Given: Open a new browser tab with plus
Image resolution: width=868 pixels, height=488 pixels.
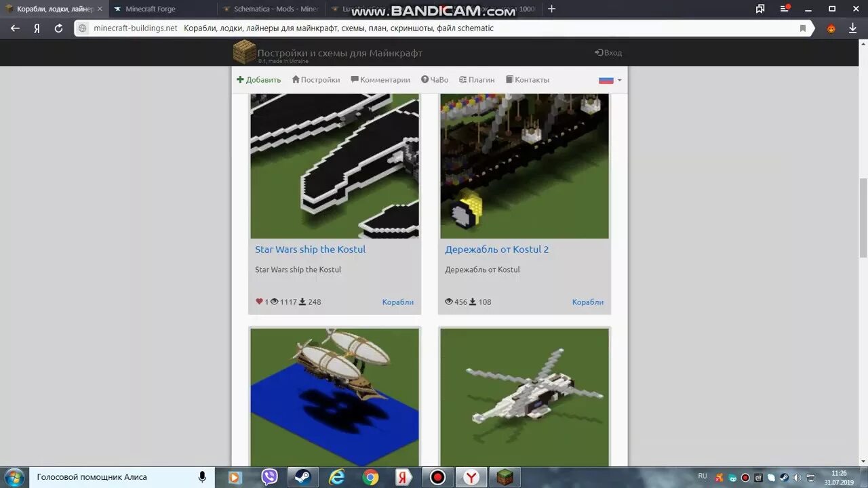Looking at the screenshot, I should click(551, 9).
